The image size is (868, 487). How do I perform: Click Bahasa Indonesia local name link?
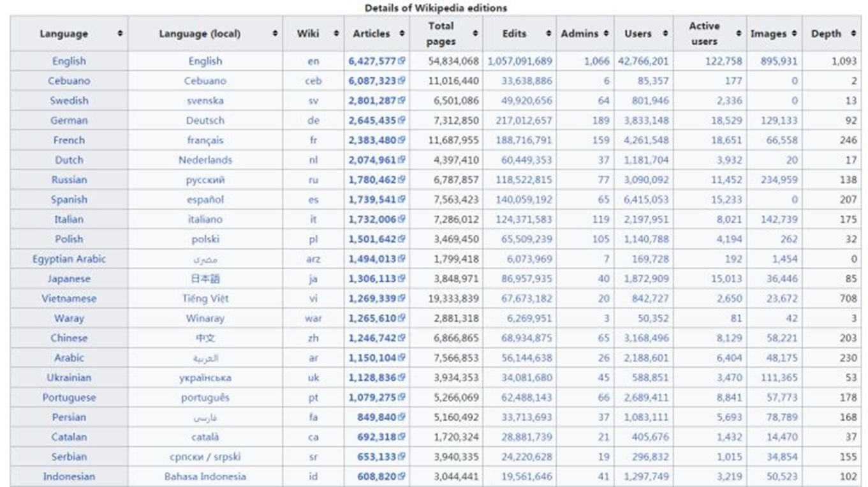pyautogui.click(x=205, y=477)
